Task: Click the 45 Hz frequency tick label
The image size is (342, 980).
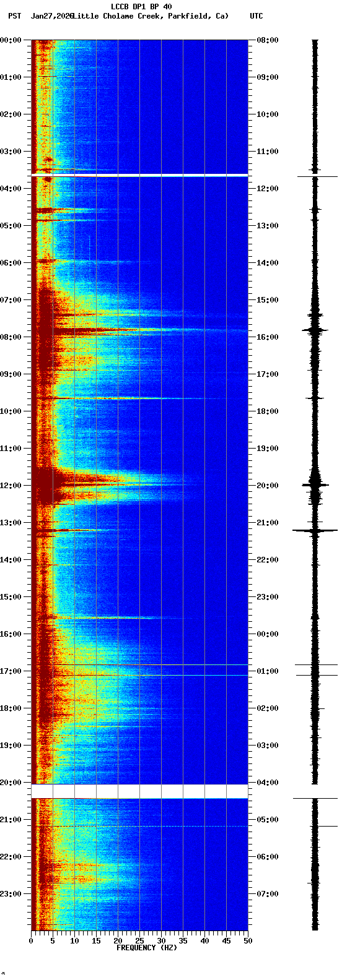Action: pyautogui.click(x=226, y=941)
